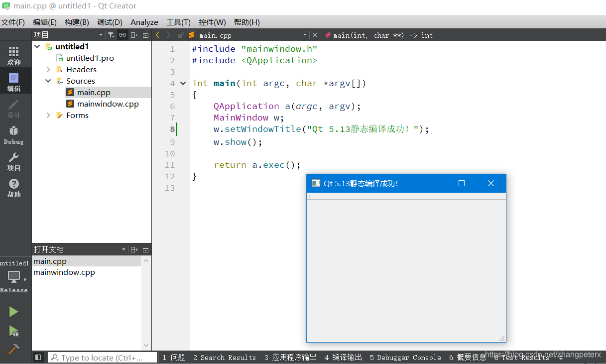Screen dimensions: 606x364
Task: Click the Type to locate search field
Action: coord(102,358)
